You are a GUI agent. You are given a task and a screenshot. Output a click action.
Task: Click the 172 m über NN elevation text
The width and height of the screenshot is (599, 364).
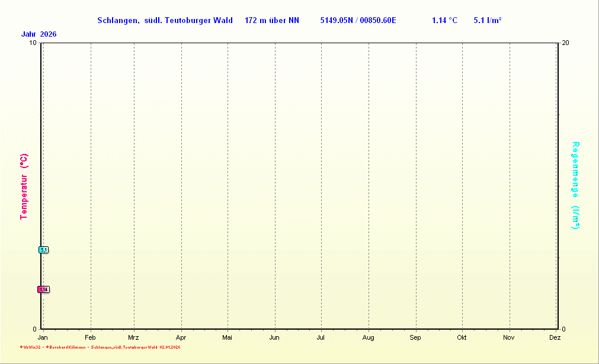pyautogui.click(x=272, y=21)
